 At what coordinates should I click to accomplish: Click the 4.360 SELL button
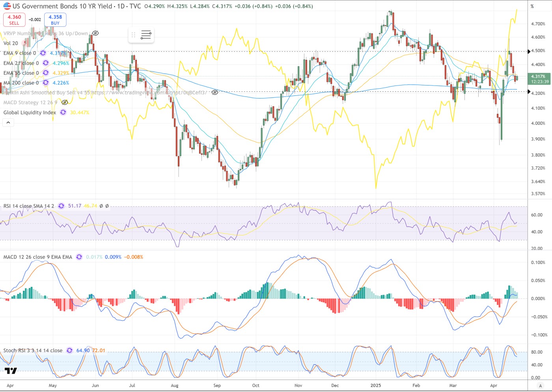(14, 20)
